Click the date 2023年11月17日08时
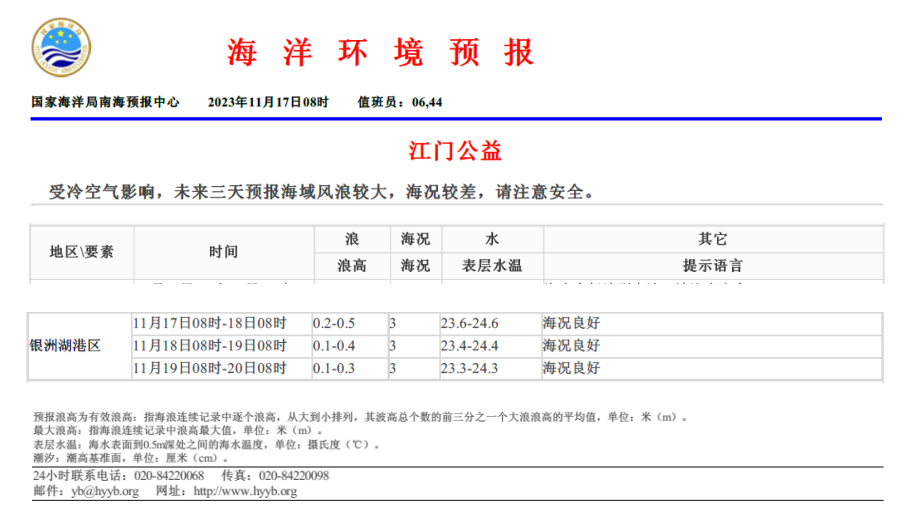915x528 pixels. click(268, 102)
